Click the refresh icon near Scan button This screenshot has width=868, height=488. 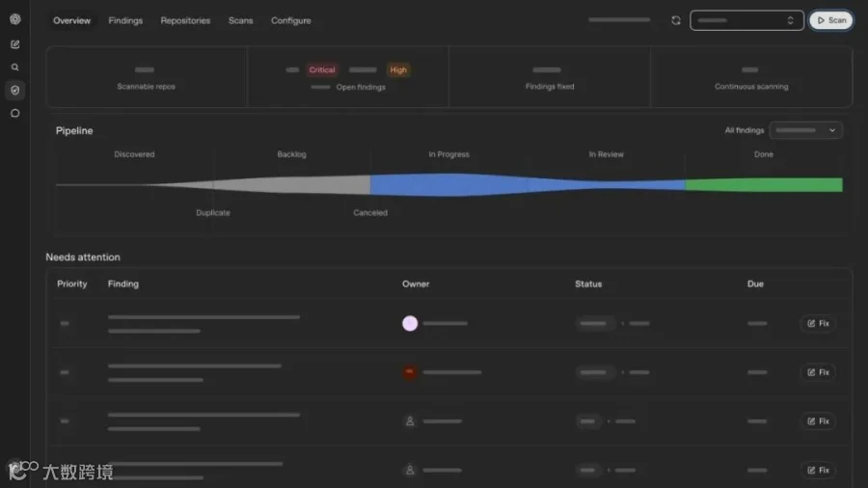(676, 20)
